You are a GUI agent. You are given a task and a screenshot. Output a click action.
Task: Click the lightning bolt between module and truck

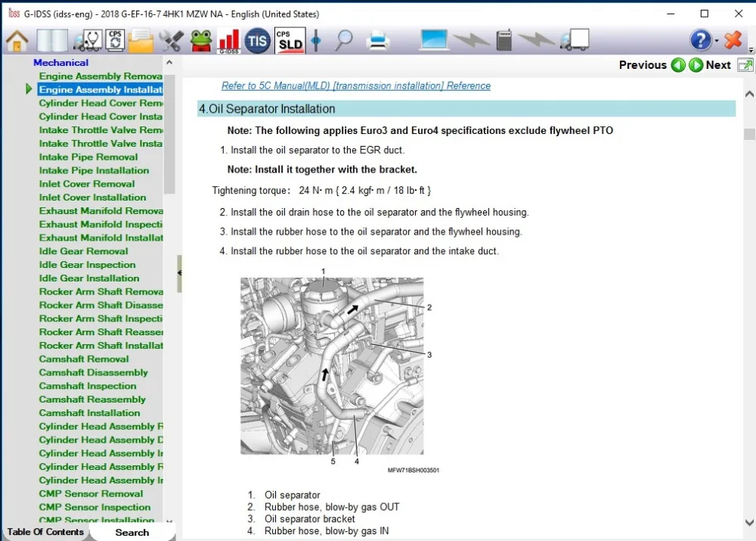pos(537,40)
